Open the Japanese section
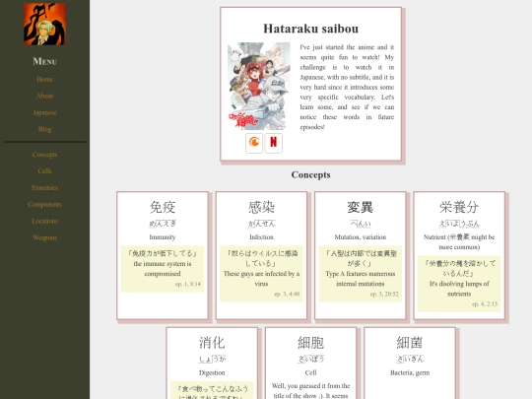This screenshot has height=399, width=532. click(44, 112)
